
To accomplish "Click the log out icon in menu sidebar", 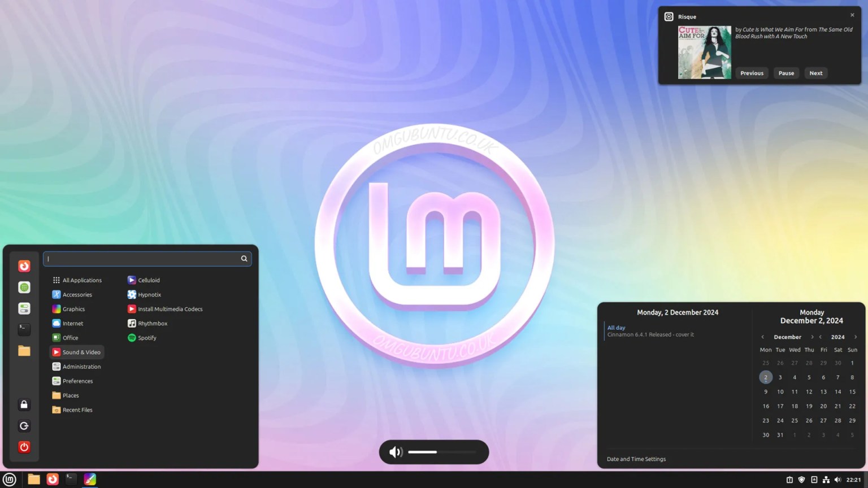I will point(24,426).
